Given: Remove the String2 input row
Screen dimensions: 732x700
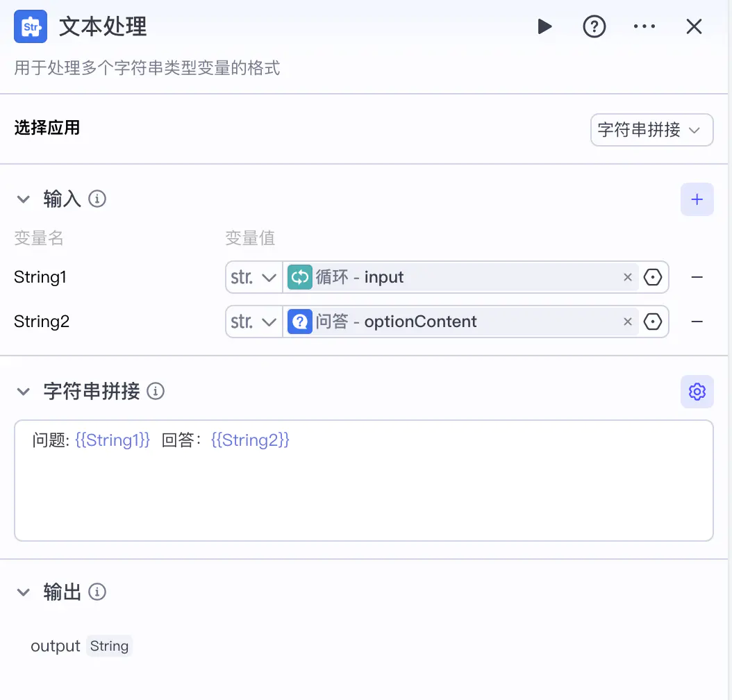Looking at the screenshot, I should [x=697, y=322].
